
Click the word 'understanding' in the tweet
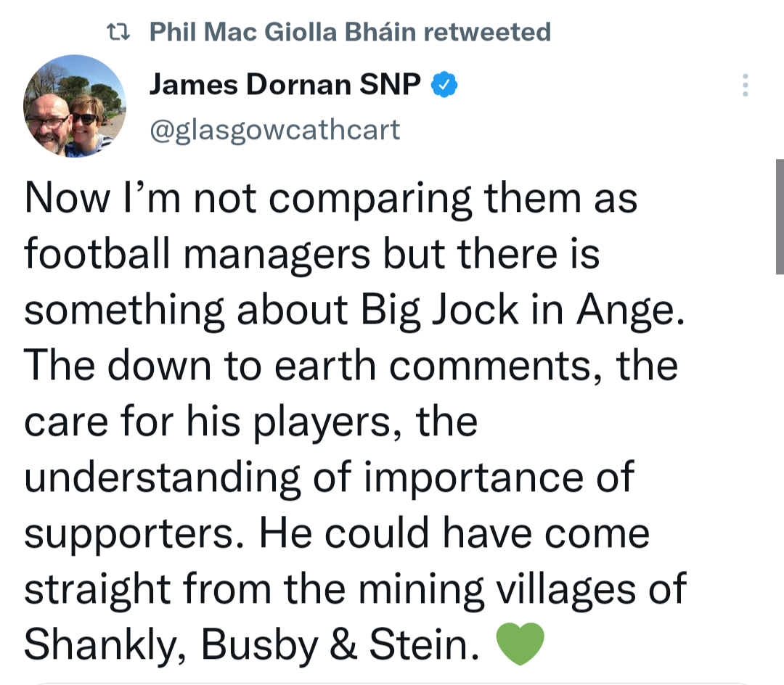tap(162, 477)
